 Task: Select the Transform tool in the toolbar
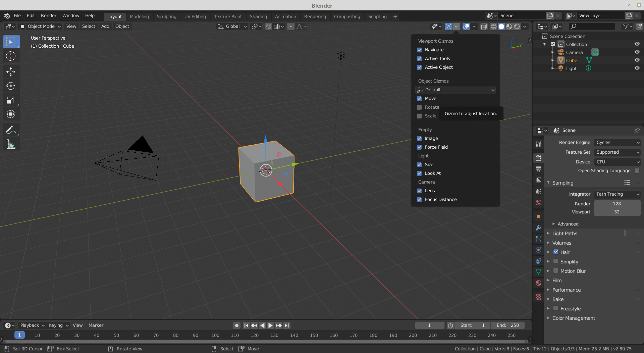coord(11,114)
